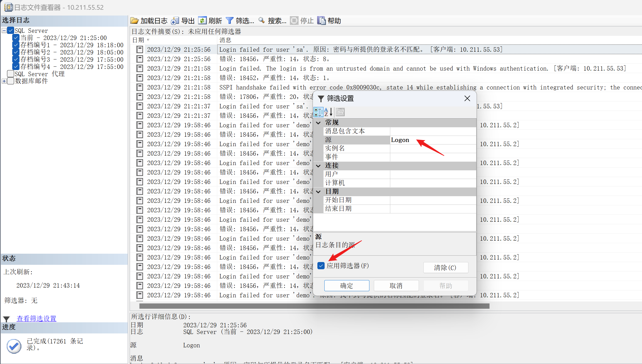Collapse the Connection category in filter settings

[x=318, y=166]
